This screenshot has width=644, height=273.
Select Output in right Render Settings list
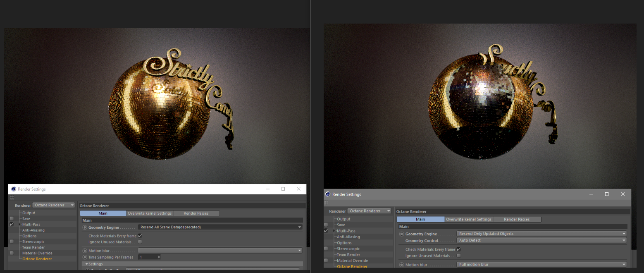point(343,219)
